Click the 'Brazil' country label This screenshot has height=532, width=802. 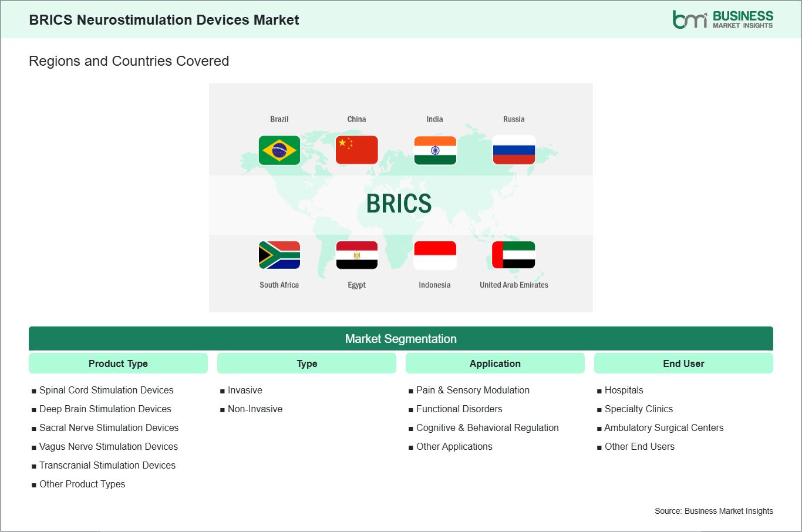click(279, 119)
